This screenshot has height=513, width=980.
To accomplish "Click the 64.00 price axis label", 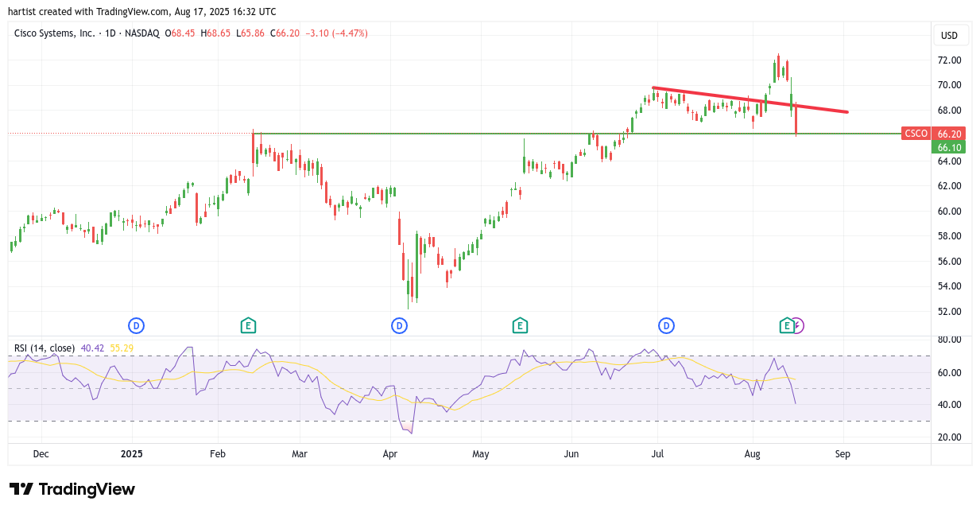I will point(949,161).
